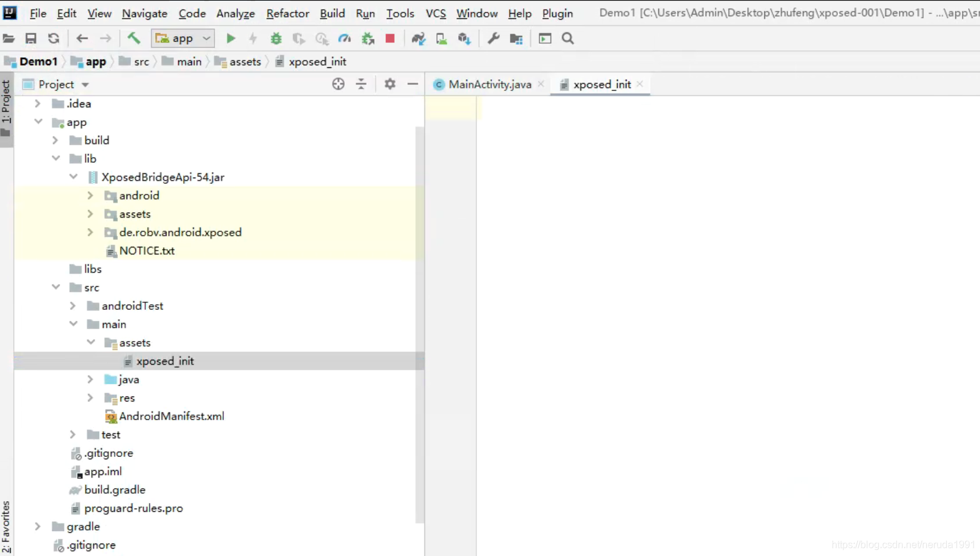
Task: Select AndroidManifest.xml in the tree
Action: tap(171, 416)
